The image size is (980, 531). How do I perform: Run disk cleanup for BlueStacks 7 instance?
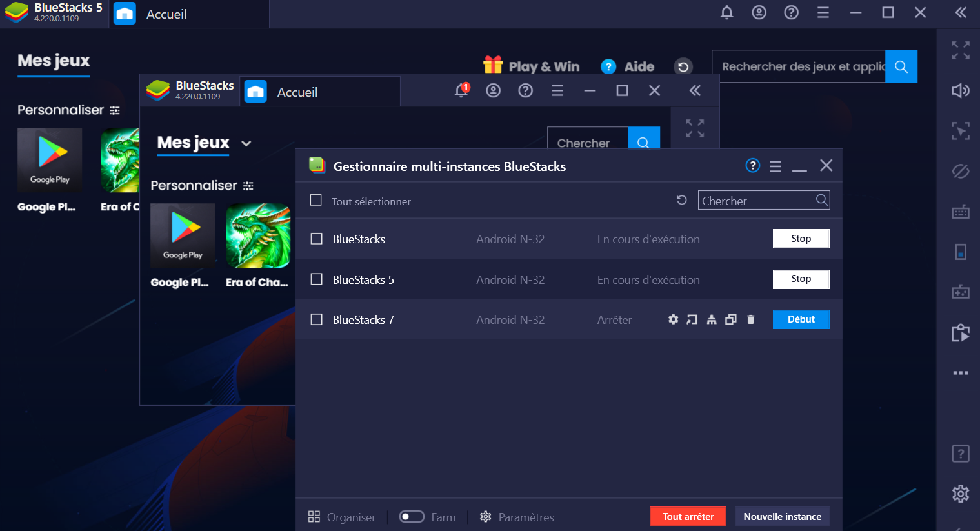[712, 319]
